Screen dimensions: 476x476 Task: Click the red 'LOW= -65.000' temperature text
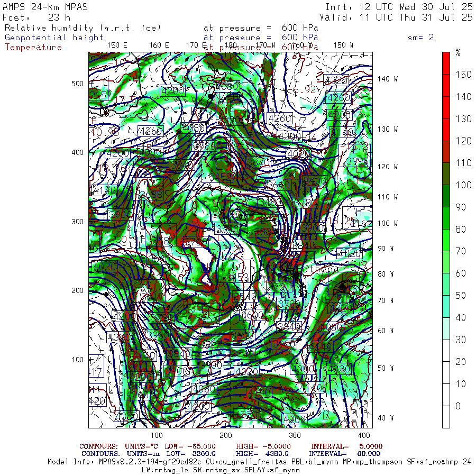point(190,446)
